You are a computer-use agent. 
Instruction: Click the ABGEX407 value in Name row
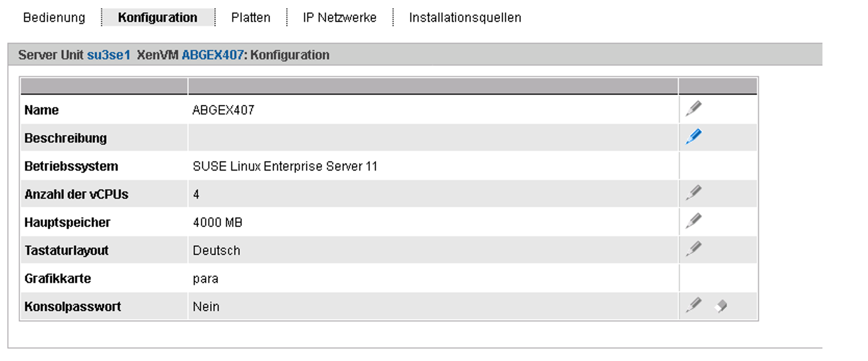223,110
